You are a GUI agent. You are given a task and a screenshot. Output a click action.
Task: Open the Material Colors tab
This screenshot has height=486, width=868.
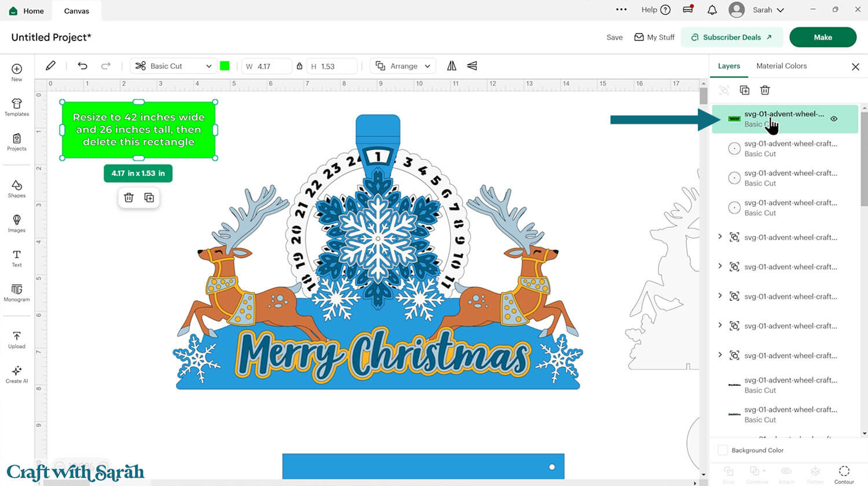pos(781,66)
